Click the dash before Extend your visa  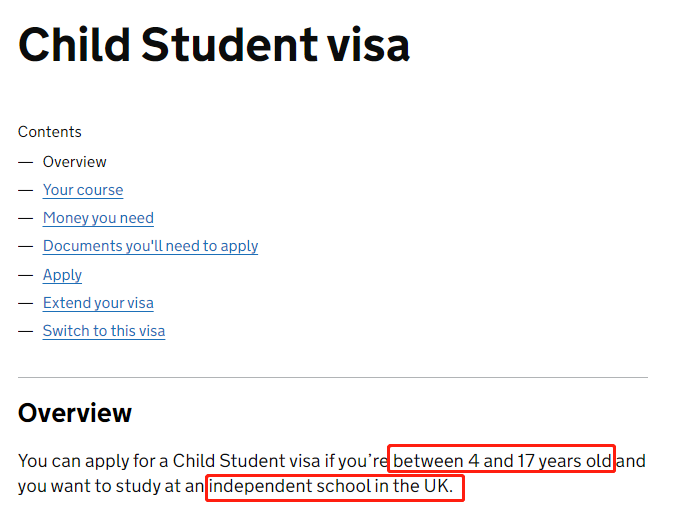pos(26,304)
